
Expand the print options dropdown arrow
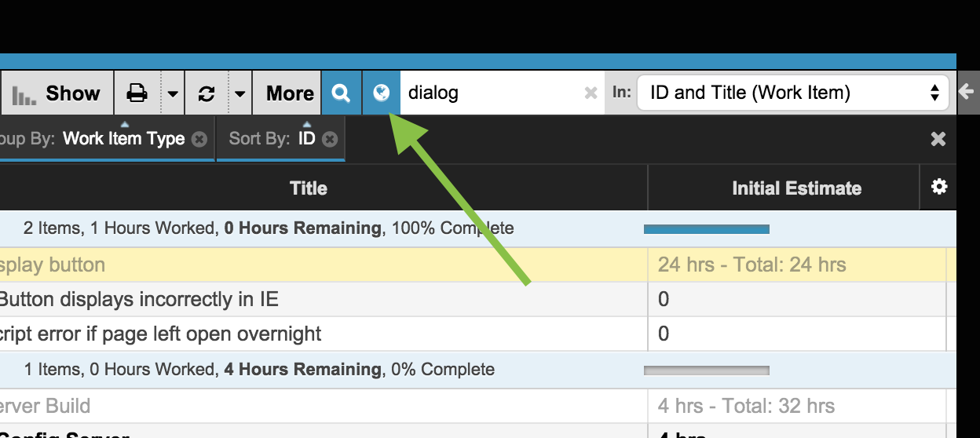tap(173, 93)
